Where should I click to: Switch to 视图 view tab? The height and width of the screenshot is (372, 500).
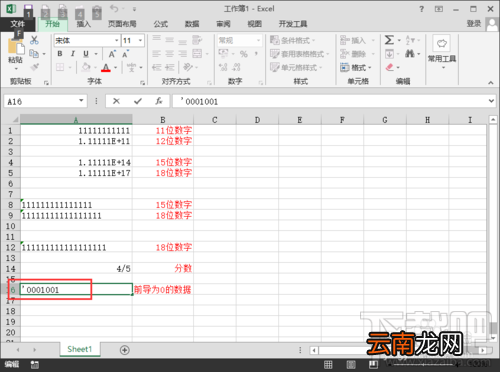[x=255, y=24]
